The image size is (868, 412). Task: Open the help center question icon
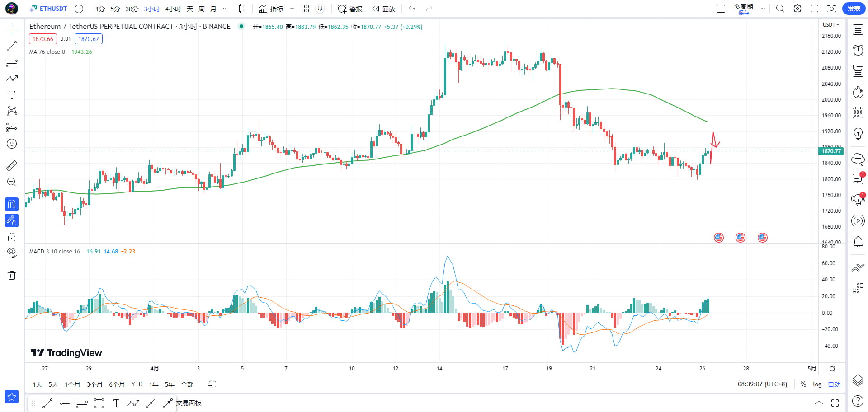(858, 401)
